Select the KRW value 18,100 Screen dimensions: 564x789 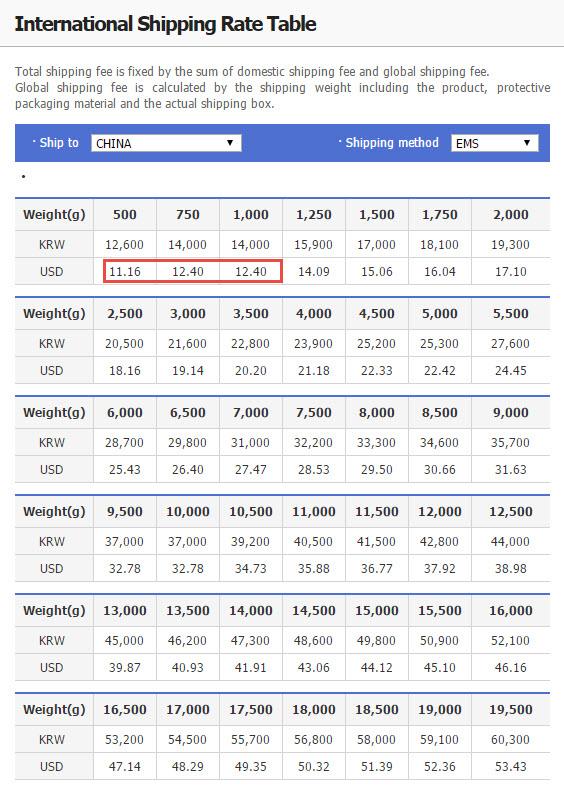pos(439,245)
